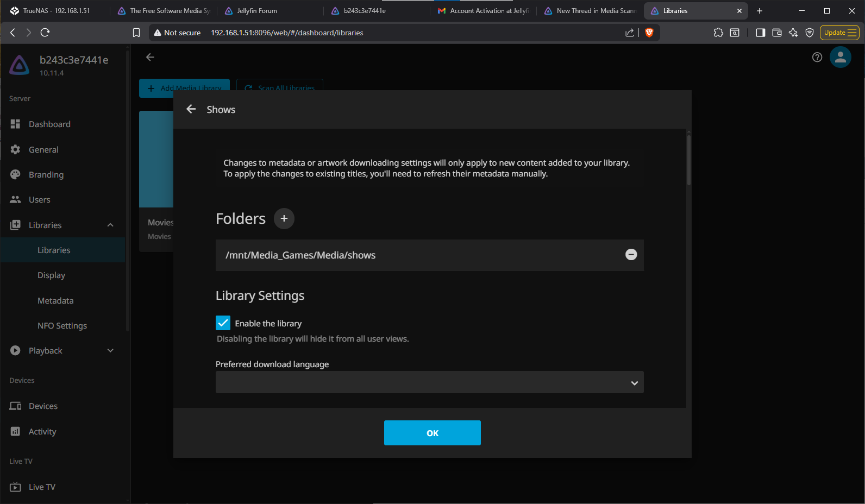The width and height of the screenshot is (865, 504).
Task: Expand the Playback sidebar section
Action: pos(110,351)
